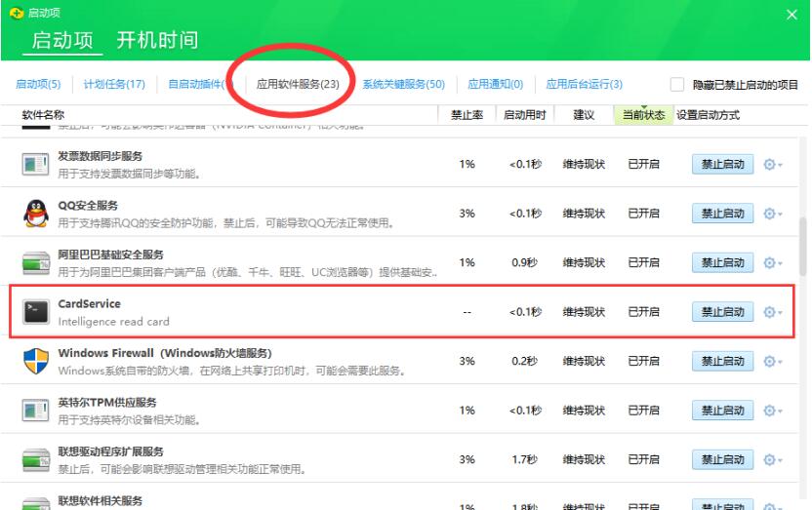Click 禁止启动 for 阿里巴巴基础安全服务
Viewport: 812px width, 510px height.
722,262
